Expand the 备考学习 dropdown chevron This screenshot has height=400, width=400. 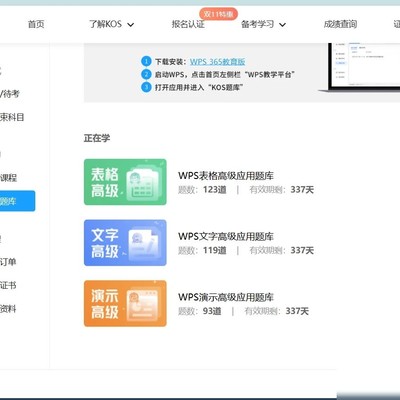pos(282,25)
